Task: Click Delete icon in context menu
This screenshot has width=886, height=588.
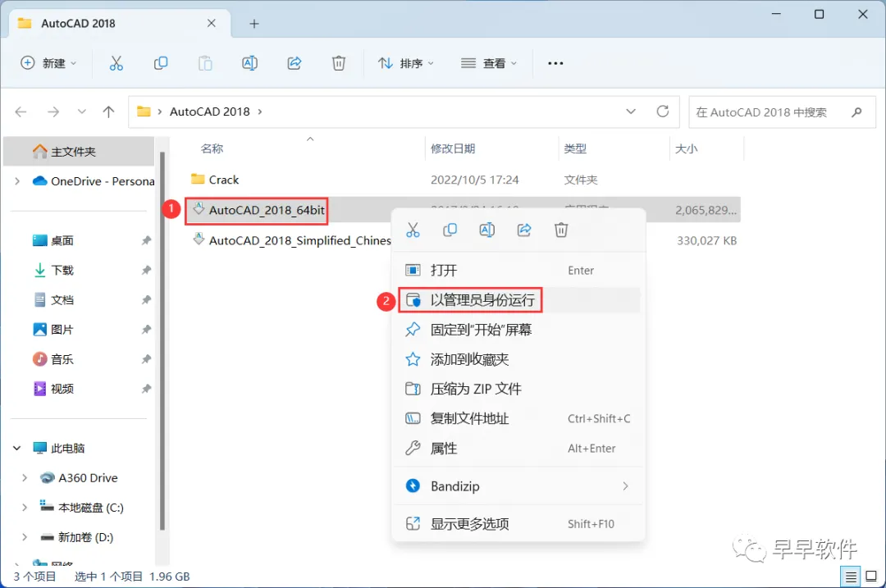Action: 561,230
